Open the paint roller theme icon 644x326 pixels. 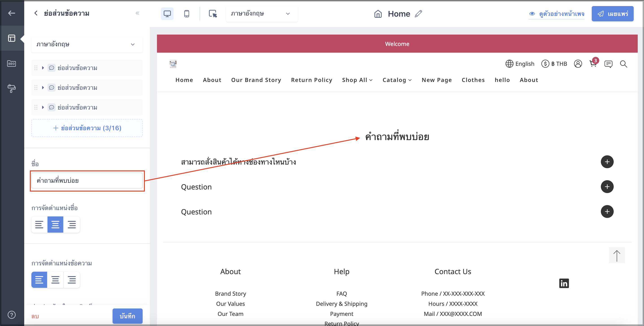coord(11,88)
